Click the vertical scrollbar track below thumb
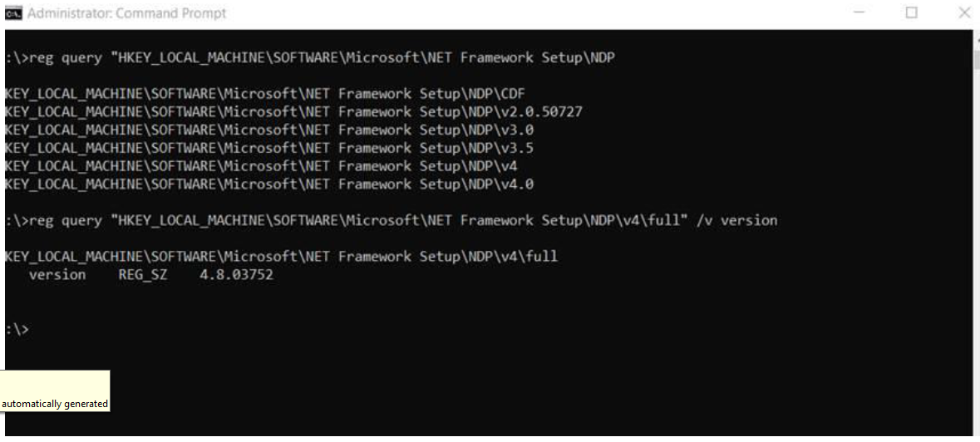This screenshot has height=442, width=980. coord(976,250)
